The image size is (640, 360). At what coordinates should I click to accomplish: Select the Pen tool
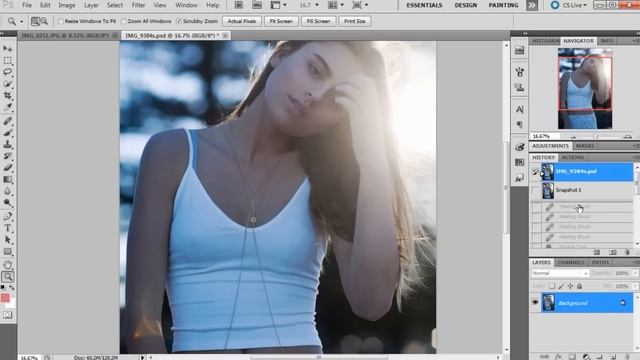(x=8, y=216)
